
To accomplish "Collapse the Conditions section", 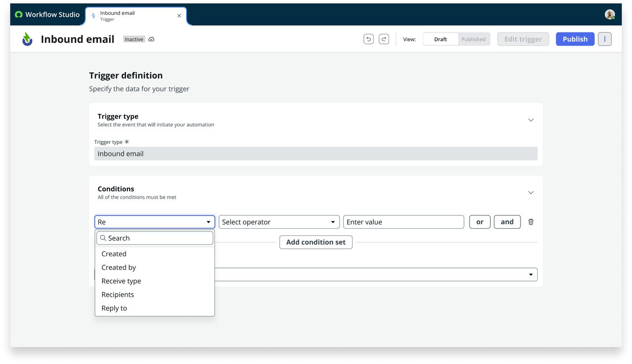I will click(x=531, y=193).
